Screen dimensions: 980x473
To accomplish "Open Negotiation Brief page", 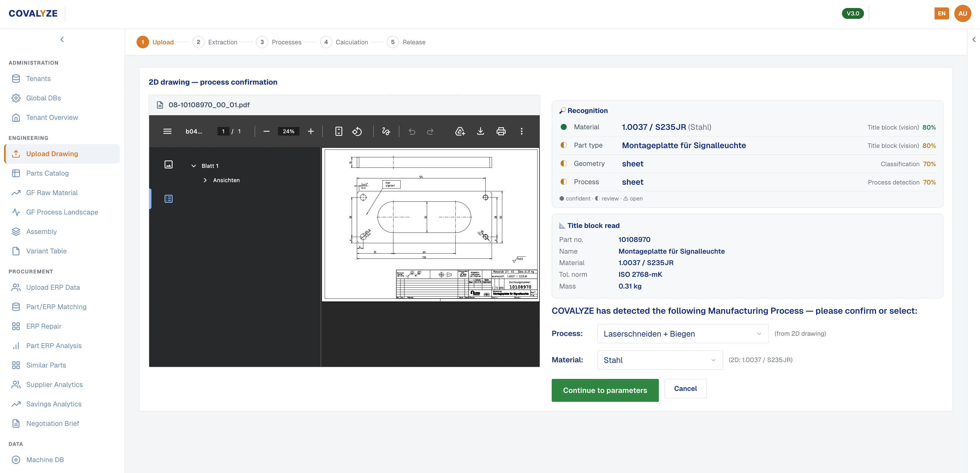I will tap(62, 424).
